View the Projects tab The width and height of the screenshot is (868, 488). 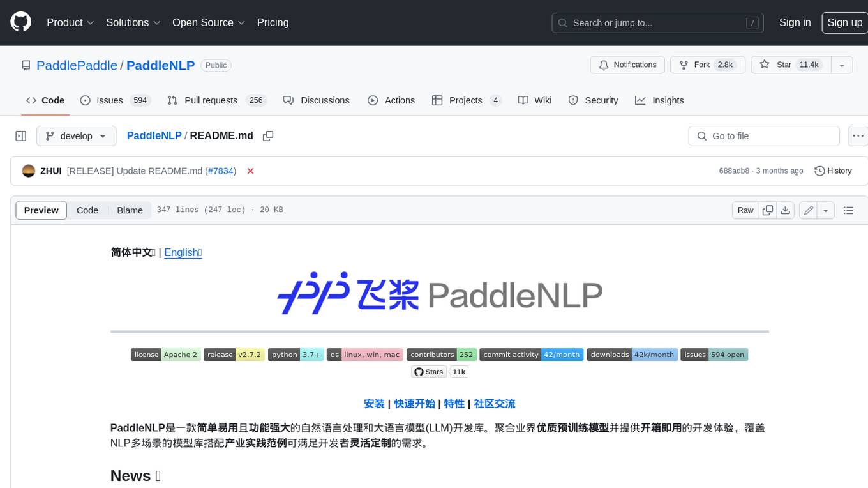tap(467, 100)
